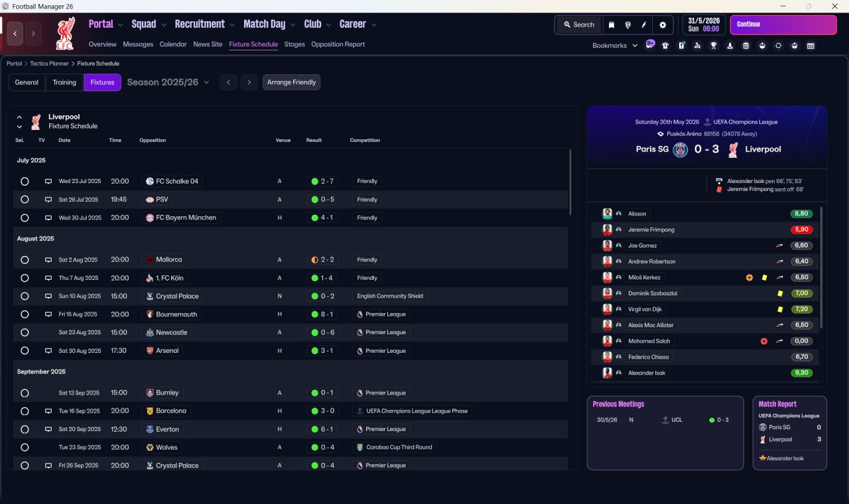Open the Messages submenu item

138,44
